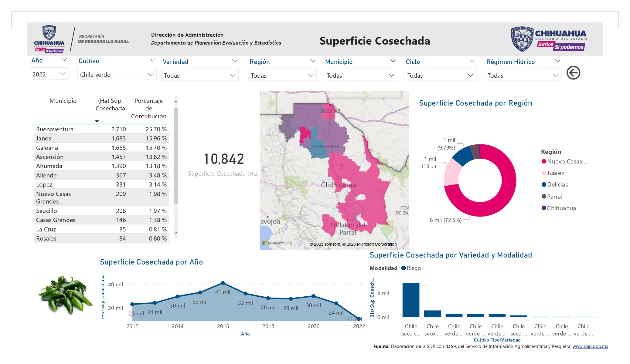The image size is (630, 364).
Task: Click the Porcentaje de Contribución column header
Action: point(149,108)
